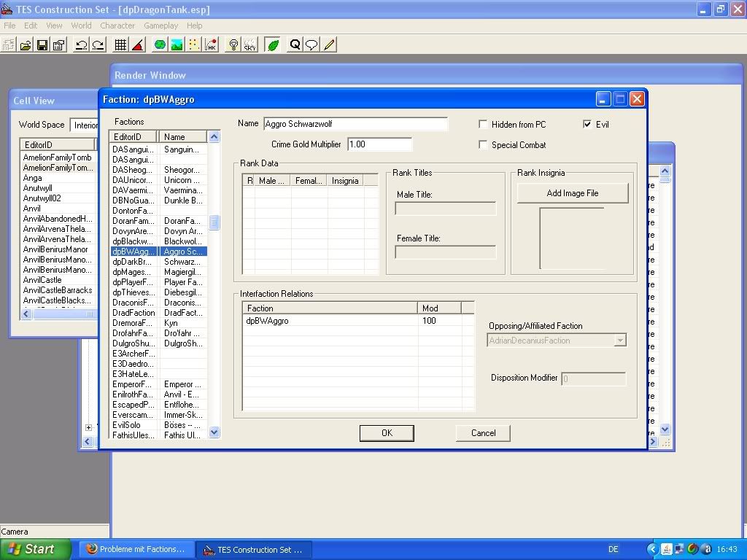The height and width of the screenshot is (560, 747).
Task: Open the Gameplay menu
Action: tap(160, 26)
